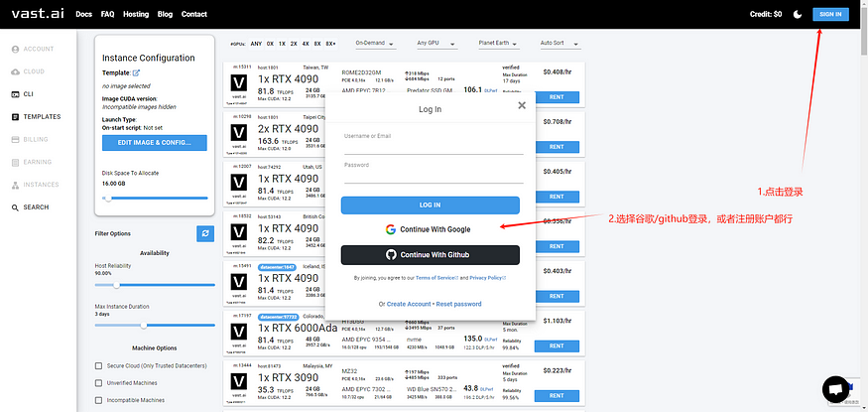Rent the $0.405/hr RTX 4090
This screenshot has height=412, width=868.
(557, 197)
